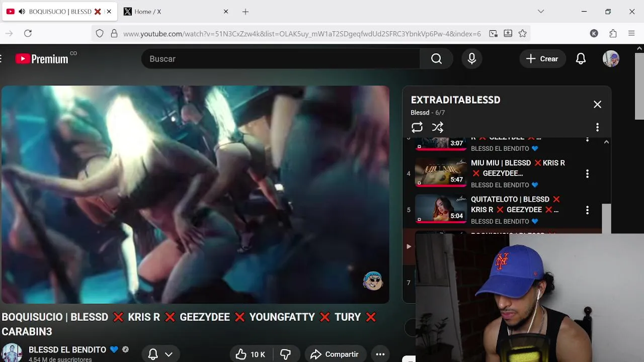Open playlist options three-dot menu
644x362 pixels.
click(x=597, y=127)
